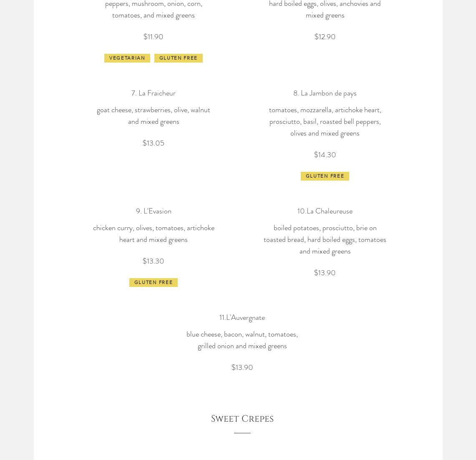Viewport: 476px width, 460px height.
Task: Open the La Jambon de pays title
Action: point(325,93)
